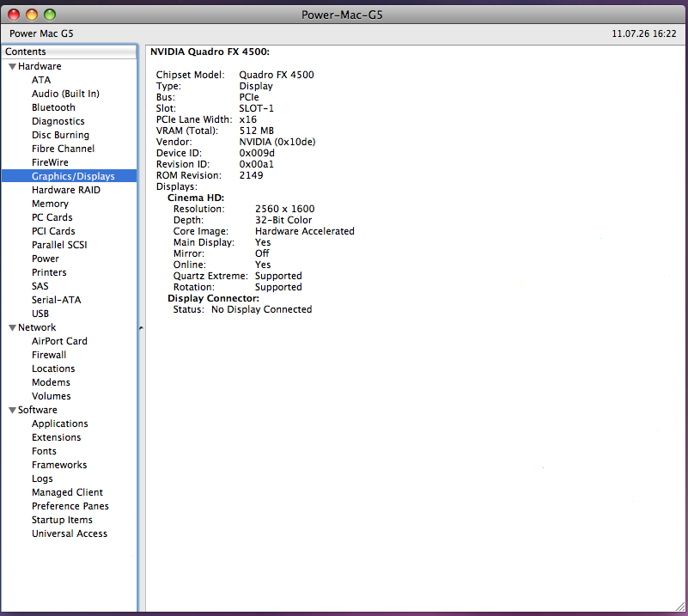The height and width of the screenshot is (616, 688).
Task: Click the Device ID value 0x009d
Action: point(257,153)
